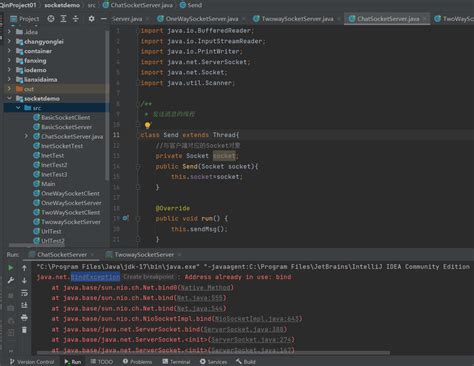Open the Terminal tool window
The width and height of the screenshot is (474, 366).
176,362
